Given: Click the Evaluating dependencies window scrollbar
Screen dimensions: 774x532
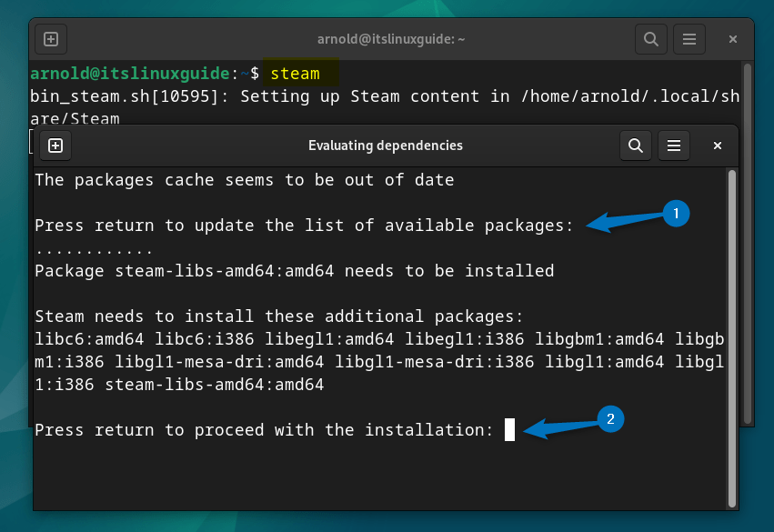Looking at the screenshot, I should click(731, 336).
